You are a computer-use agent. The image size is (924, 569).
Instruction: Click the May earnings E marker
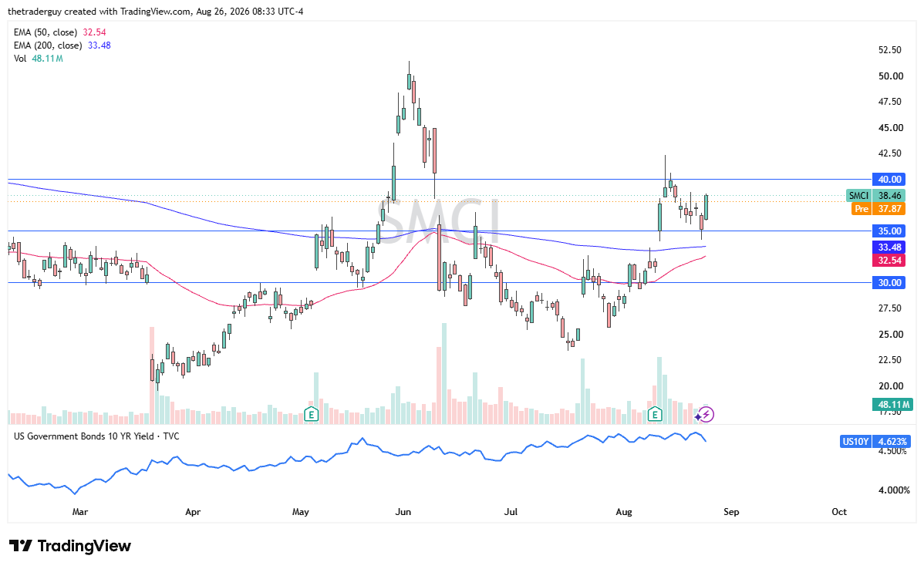pos(311,414)
